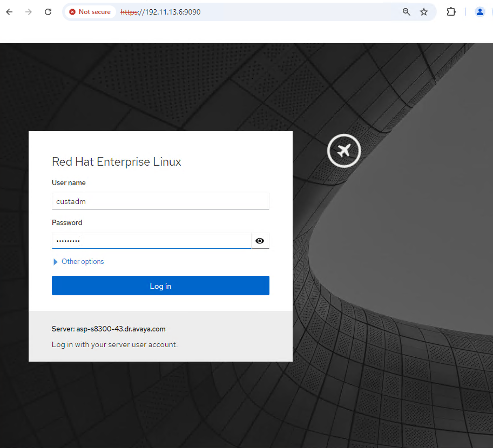493x448 pixels.
Task: Focus the User name field containing custadm
Action: point(160,201)
